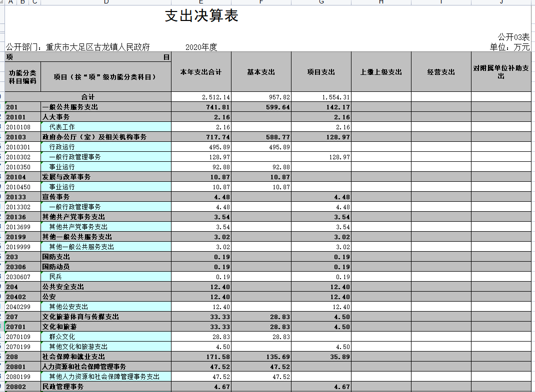Select the "公开03表" label
This screenshot has width=535, height=392.
coord(513,37)
